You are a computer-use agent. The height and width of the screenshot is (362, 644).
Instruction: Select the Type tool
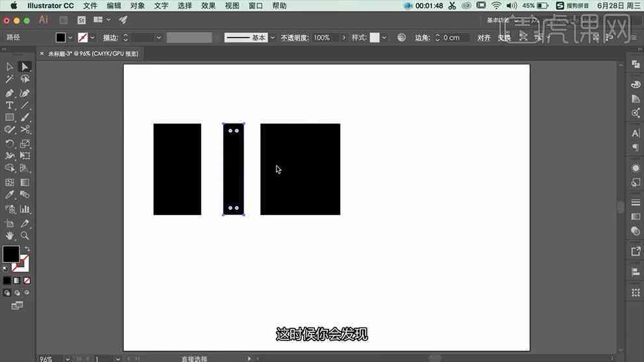[x=10, y=105]
